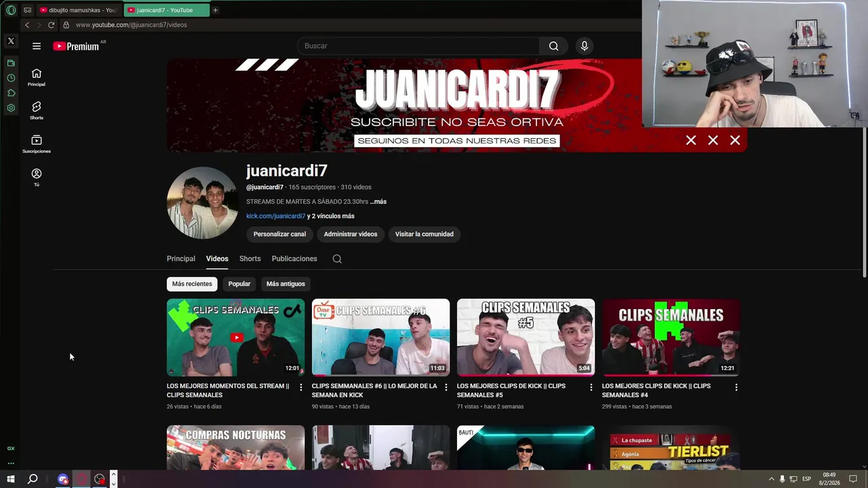Open GX Corner gamepad icon in tab bar
Screen dimensions: 868x488
point(27,10)
